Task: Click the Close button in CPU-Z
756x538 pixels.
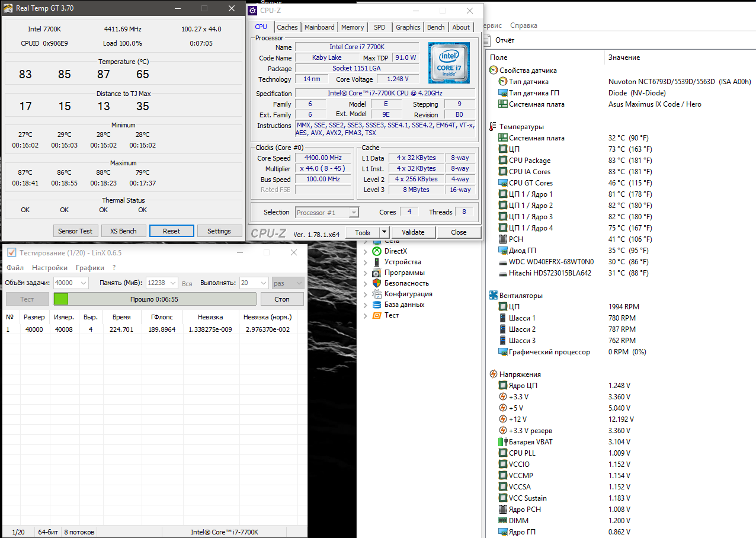Action: (459, 232)
